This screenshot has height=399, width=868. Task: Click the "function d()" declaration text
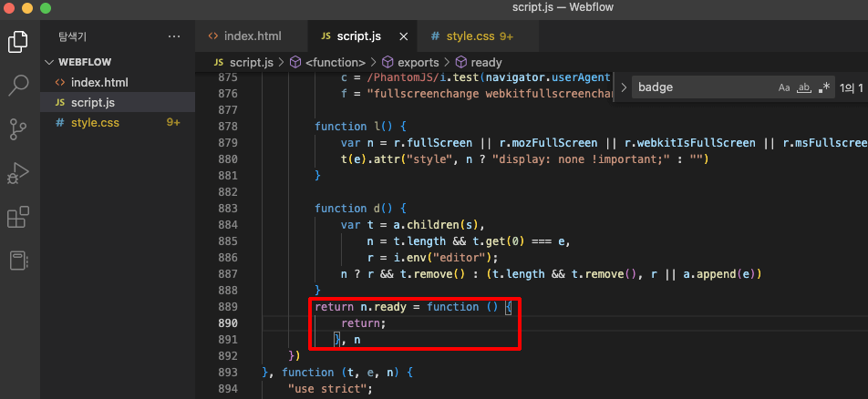[355, 208]
